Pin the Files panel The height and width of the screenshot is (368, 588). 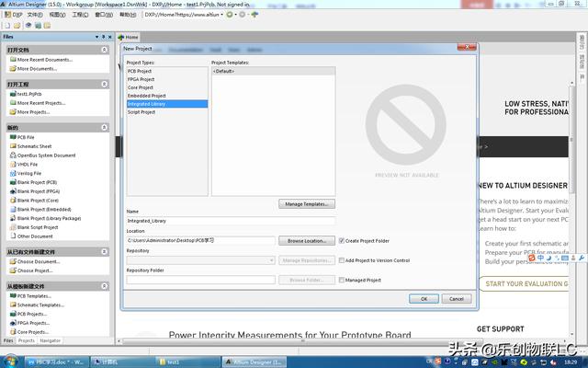pyautogui.click(x=104, y=37)
